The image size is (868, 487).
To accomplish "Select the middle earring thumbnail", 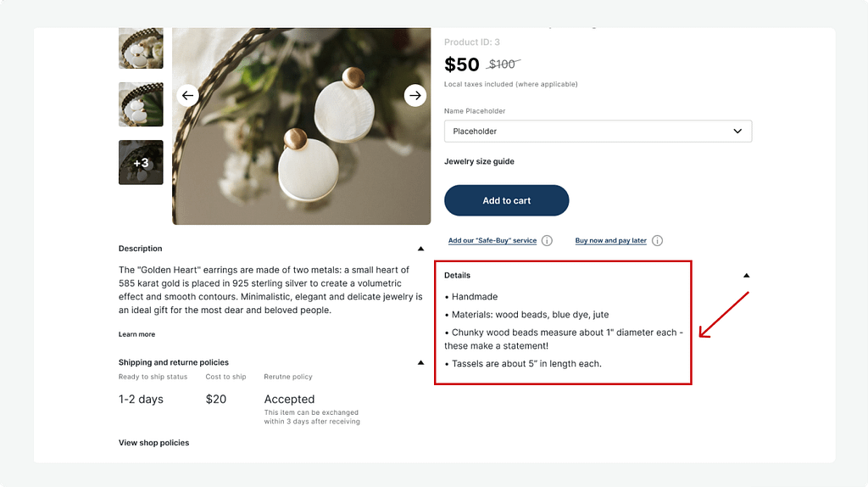I will pos(141,104).
